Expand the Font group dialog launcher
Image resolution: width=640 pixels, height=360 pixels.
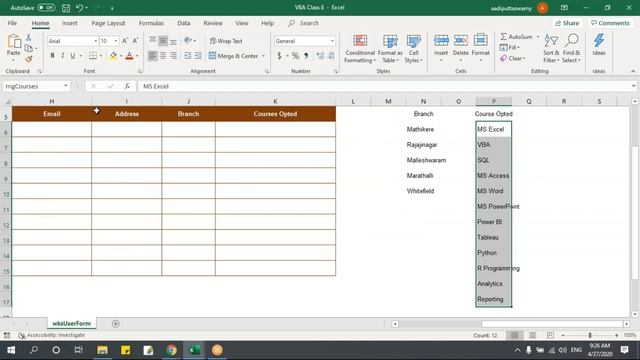point(140,71)
